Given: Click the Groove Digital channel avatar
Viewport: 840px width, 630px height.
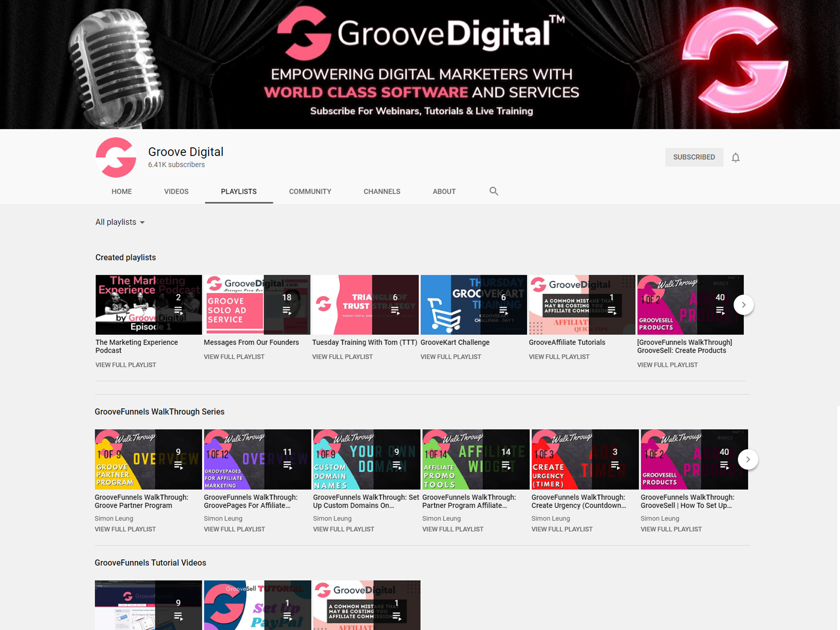Looking at the screenshot, I should tap(116, 157).
